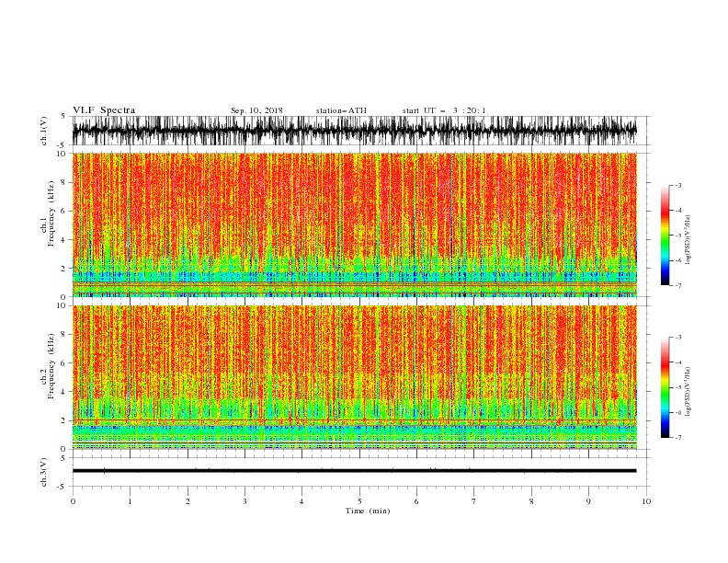Click the "-5" tick on ch.3(V) axis
Screen dimensions: 728x563
(63, 487)
